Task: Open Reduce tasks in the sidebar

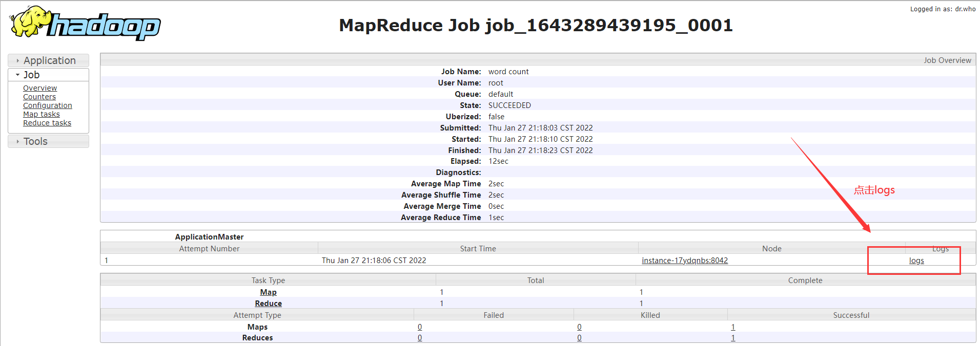Action: click(x=47, y=123)
